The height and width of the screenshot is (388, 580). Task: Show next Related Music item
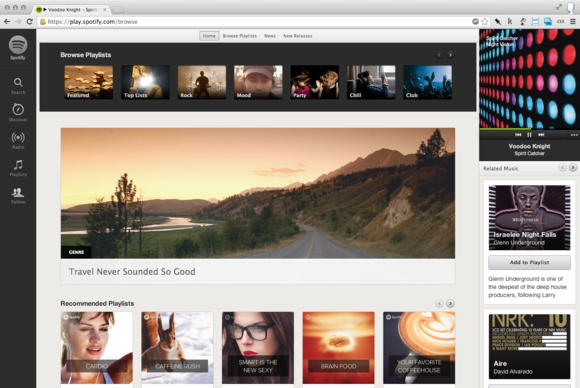[573, 168]
